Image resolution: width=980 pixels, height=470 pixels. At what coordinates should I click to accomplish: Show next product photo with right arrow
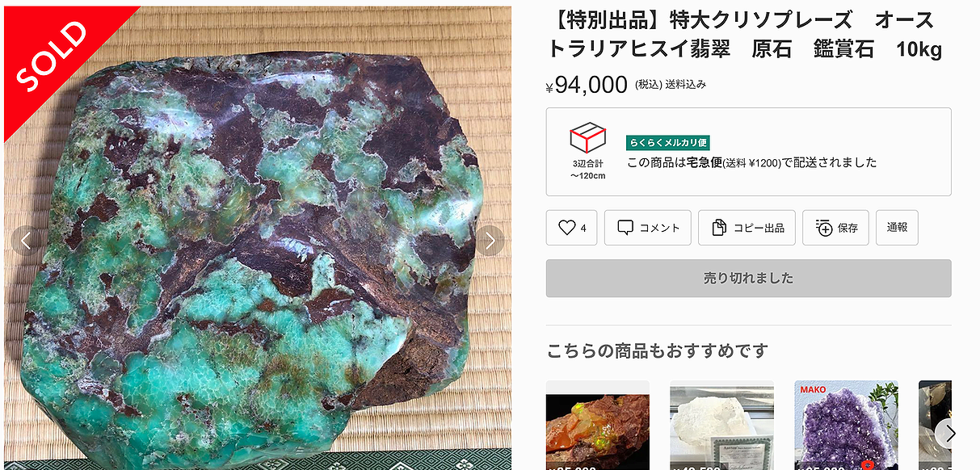click(x=489, y=241)
